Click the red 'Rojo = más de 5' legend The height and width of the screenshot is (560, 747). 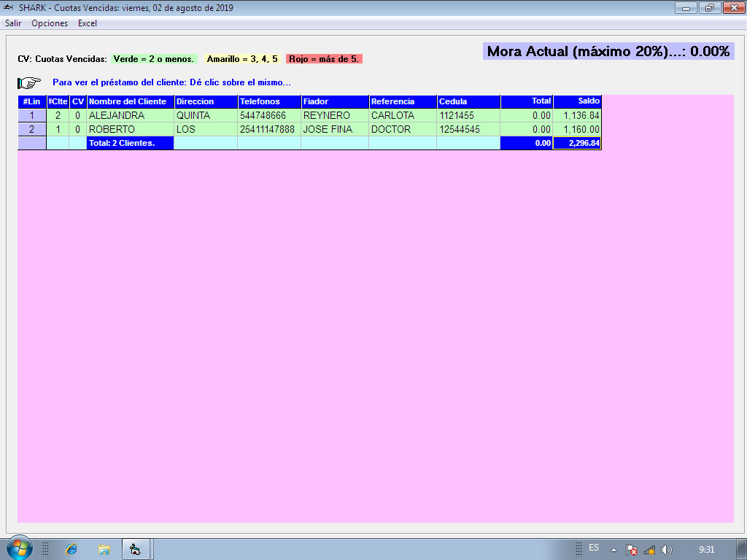coord(324,58)
